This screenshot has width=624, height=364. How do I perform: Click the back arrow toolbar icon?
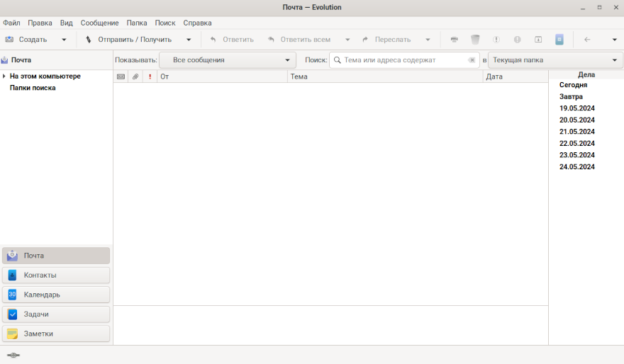587,40
